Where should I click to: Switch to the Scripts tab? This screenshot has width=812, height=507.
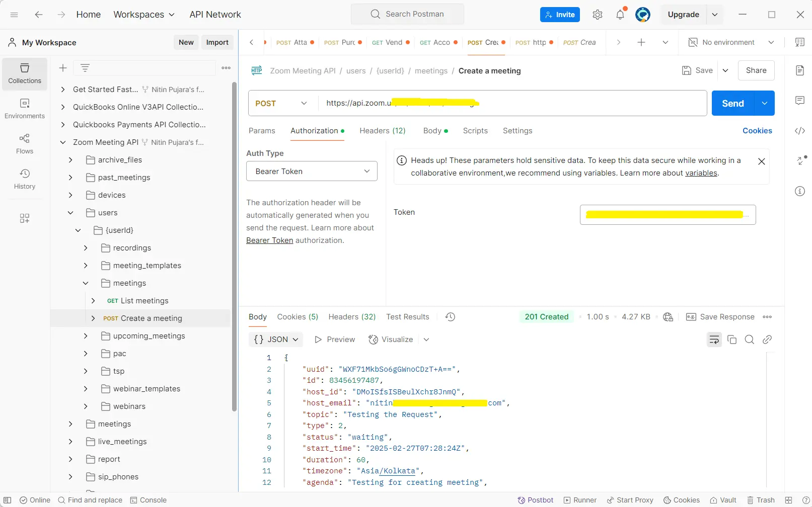click(x=475, y=131)
